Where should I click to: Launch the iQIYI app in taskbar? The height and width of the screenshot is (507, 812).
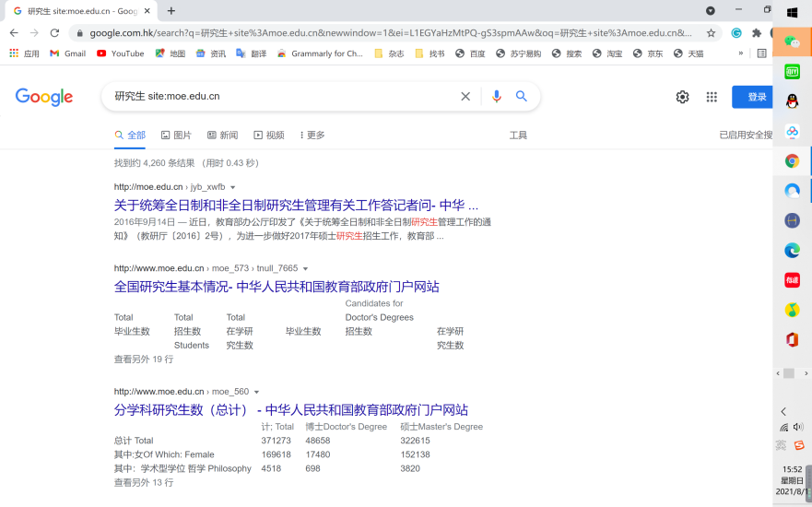click(x=792, y=72)
